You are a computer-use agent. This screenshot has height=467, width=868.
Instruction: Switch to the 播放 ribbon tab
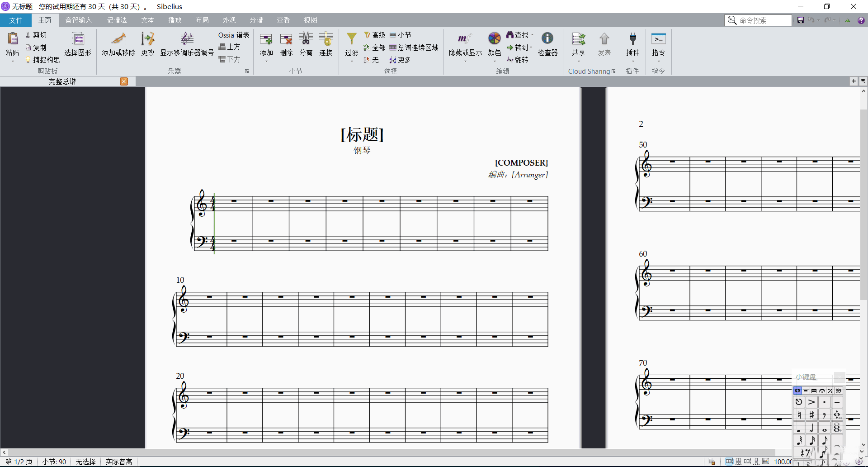point(175,20)
